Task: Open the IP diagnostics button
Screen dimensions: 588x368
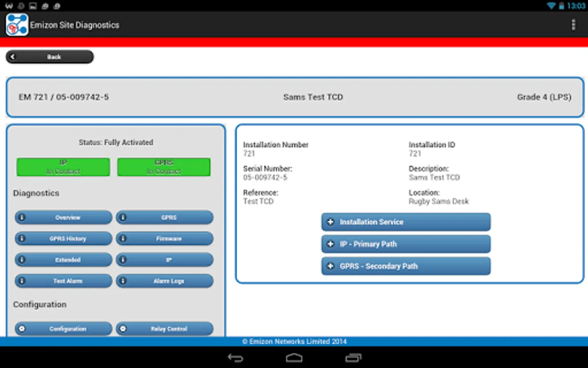Action: (165, 260)
